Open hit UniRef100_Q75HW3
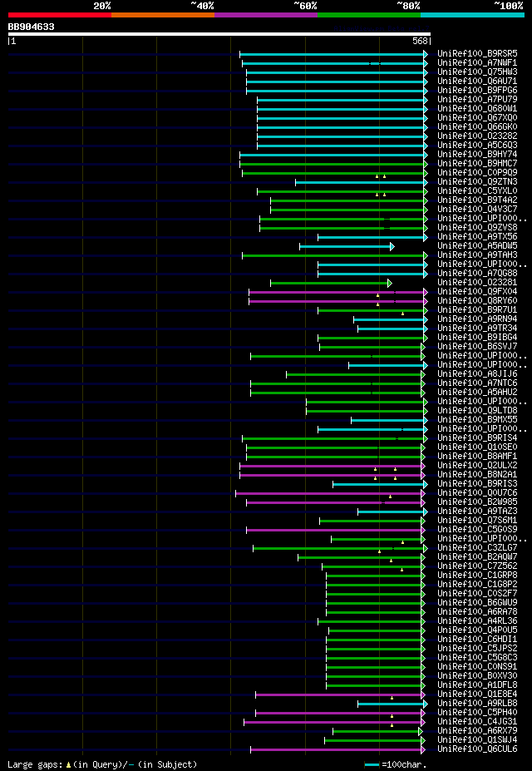This screenshot has height=771, width=532. pyautogui.click(x=477, y=72)
